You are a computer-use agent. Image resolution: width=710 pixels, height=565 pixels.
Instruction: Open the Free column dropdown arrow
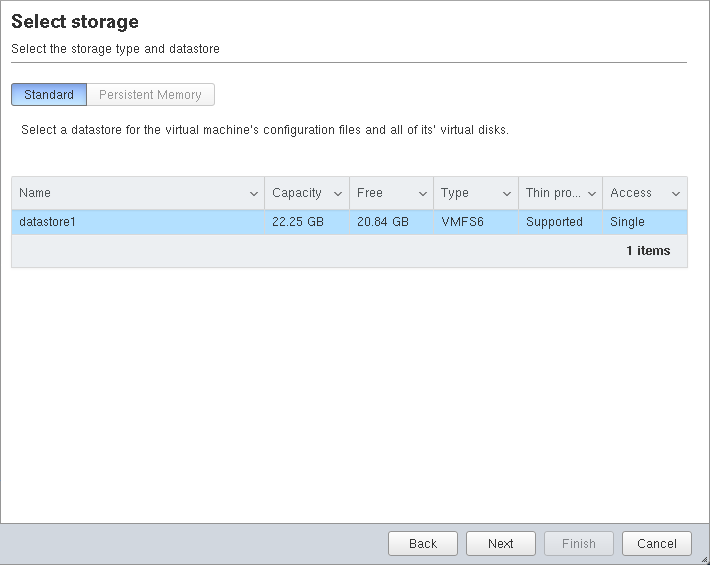[x=422, y=194]
